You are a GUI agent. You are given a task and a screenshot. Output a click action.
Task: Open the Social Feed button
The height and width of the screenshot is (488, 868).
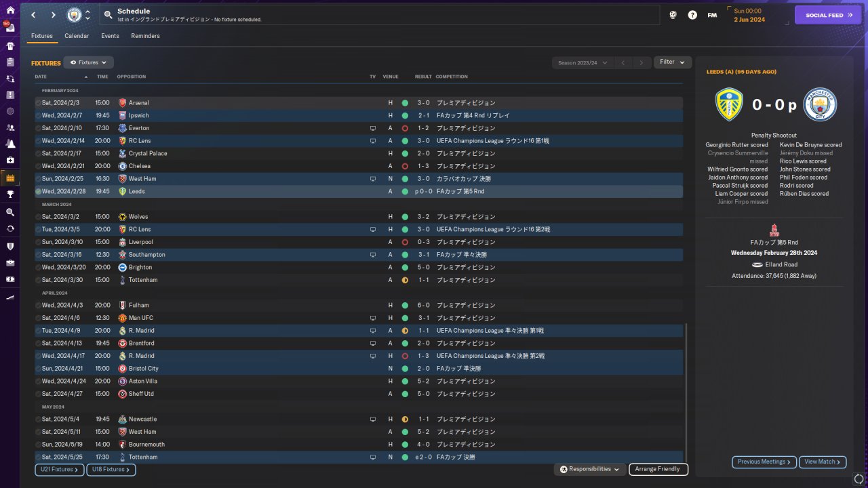pyautogui.click(x=828, y=15)
